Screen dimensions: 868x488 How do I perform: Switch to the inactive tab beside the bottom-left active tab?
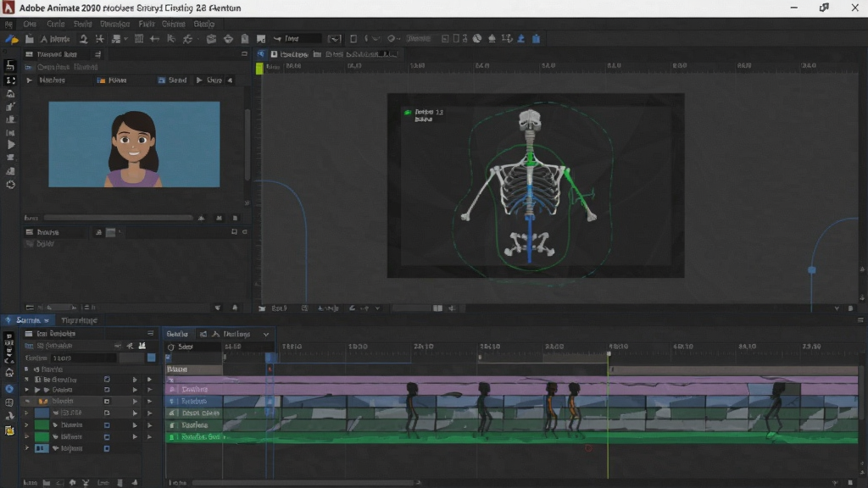tap(79, 320)
